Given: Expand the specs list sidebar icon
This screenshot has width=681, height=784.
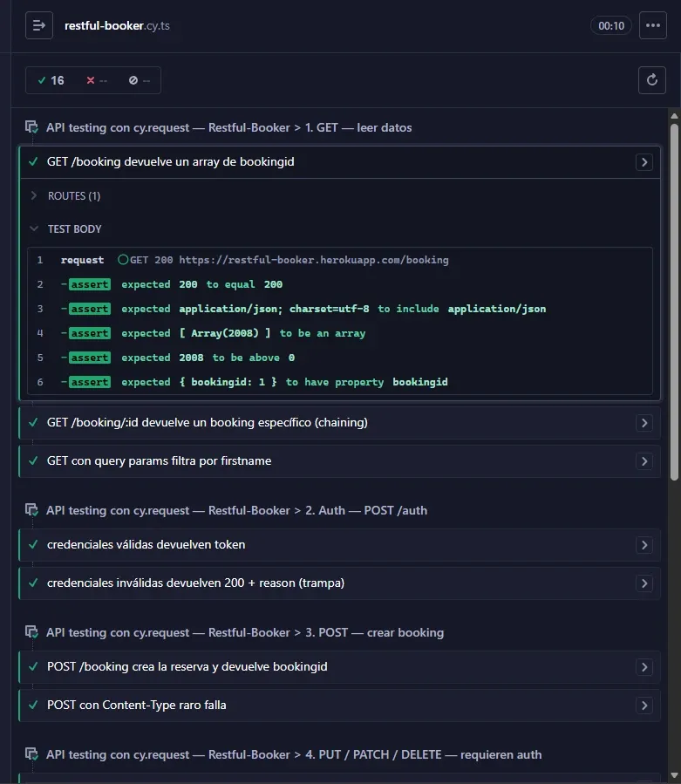Looking at the screenshot, I should pyautogui.click(x=39, y=25).
